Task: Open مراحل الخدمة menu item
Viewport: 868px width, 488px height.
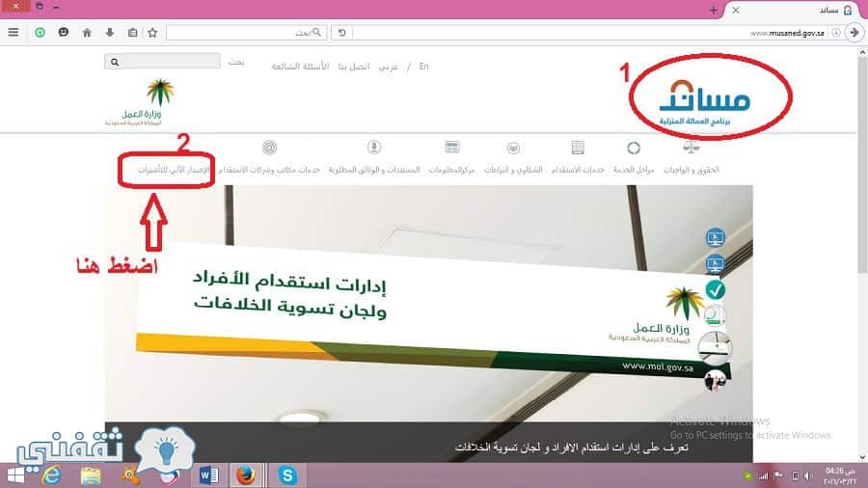Action: (x=634, y=170)
